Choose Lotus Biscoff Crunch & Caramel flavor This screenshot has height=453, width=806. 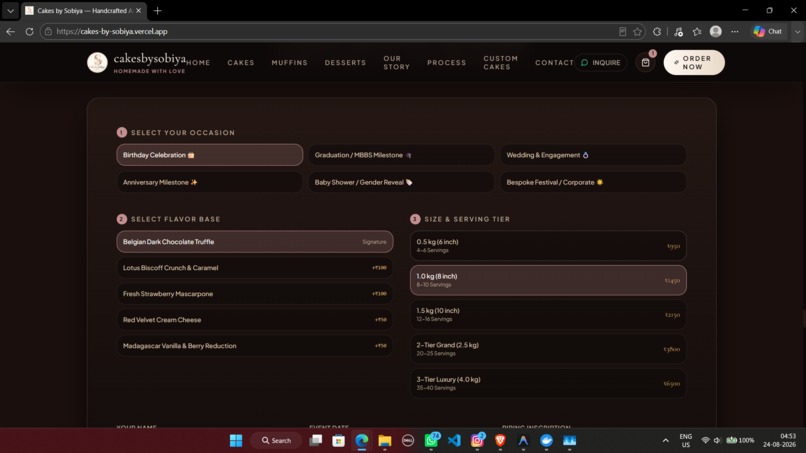tap(255, 267)
